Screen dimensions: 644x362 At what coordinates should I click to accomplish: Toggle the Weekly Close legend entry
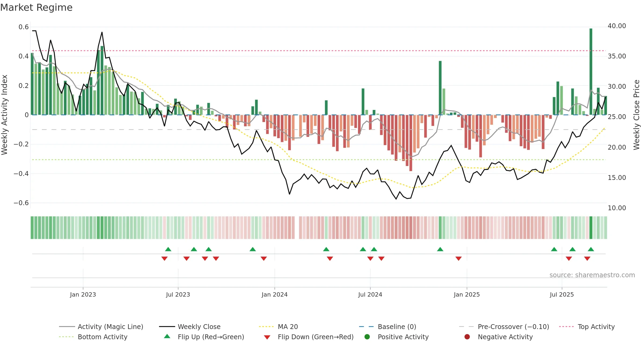[190, 327]
